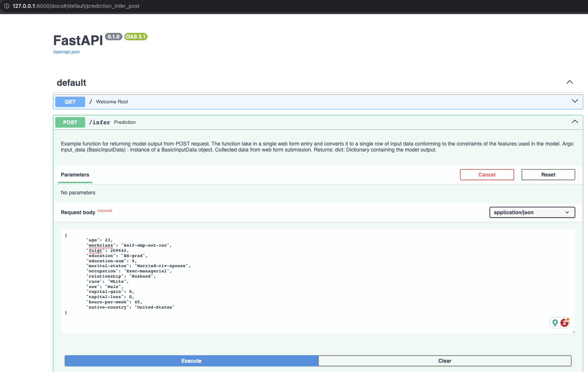
Task: Click the browser URL address text
Action: (76, 6)
